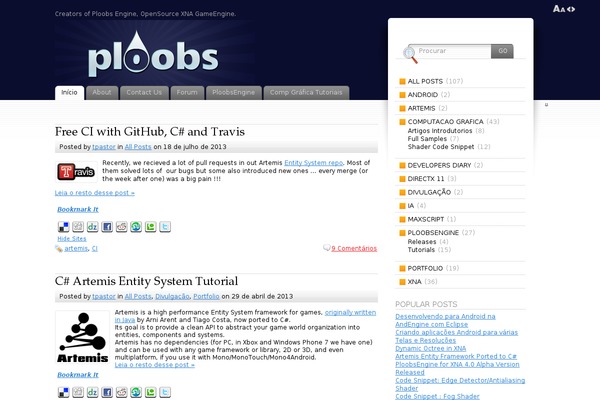Open the PLOOBSENGINE category
The height and width of the screenshot is (400, 600).
(x=433, y=233)
